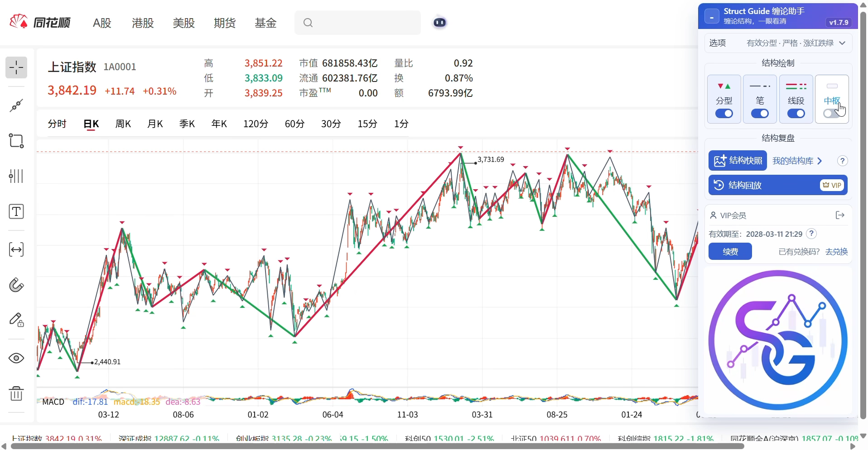
Task: Click the logout icon beside VIP会员
Action: point(840,215)
